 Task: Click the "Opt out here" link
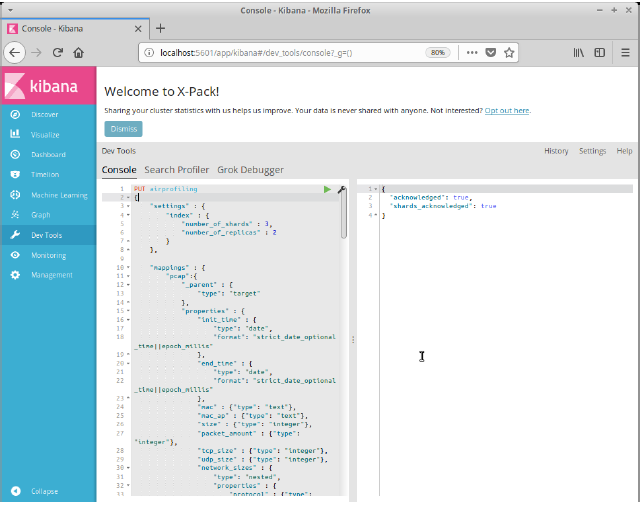tap(507, 110)
